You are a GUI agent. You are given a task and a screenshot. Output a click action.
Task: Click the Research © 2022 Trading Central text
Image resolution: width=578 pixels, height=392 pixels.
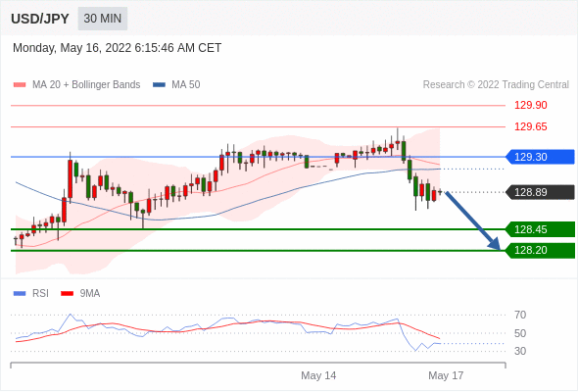(496, 85)
